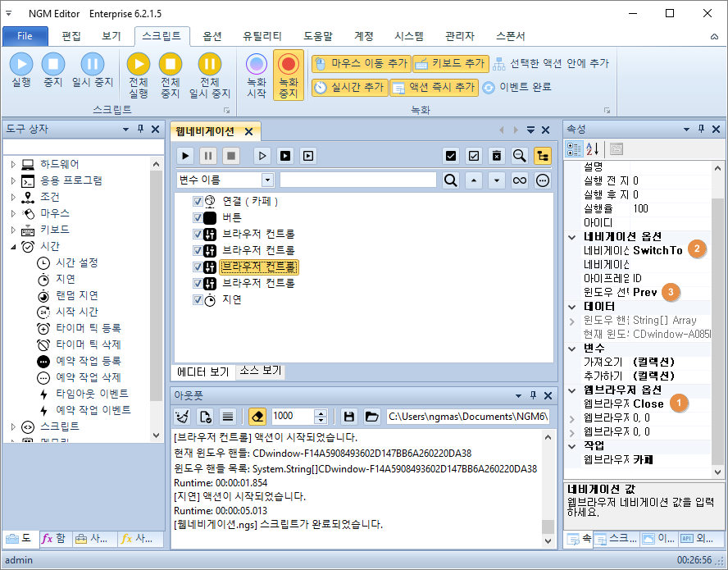Click 마우스 이동 추가 button
This screenshot has width=728, height=570.
pos(362,64)
